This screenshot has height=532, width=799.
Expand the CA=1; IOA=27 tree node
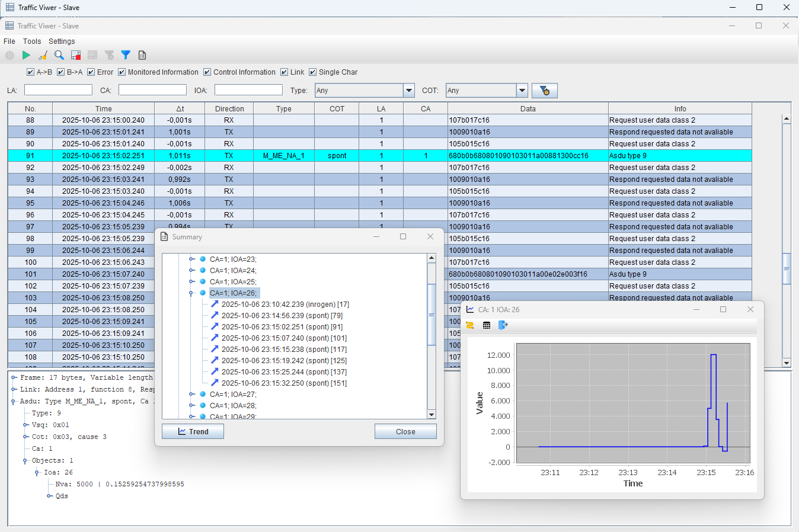(191, 395)
